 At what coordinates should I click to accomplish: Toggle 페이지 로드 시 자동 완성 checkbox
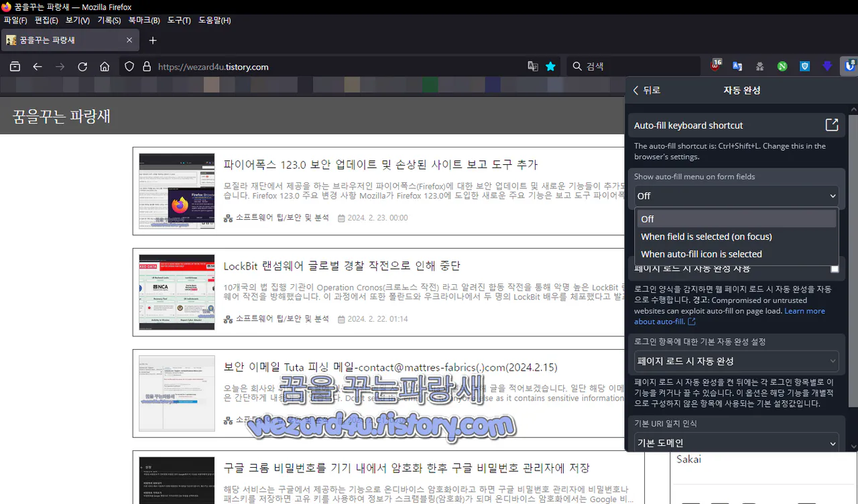point(835,268)
